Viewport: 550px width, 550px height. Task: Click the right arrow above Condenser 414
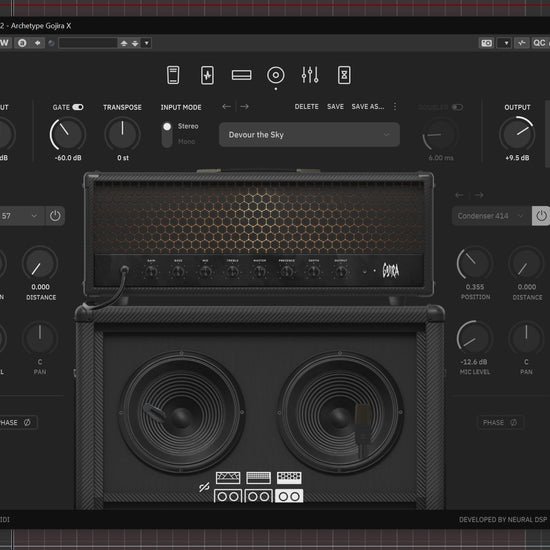point(479,195)
